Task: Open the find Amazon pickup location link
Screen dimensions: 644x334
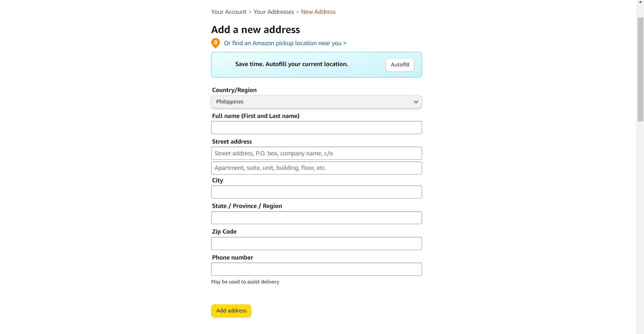Action: 285,43
